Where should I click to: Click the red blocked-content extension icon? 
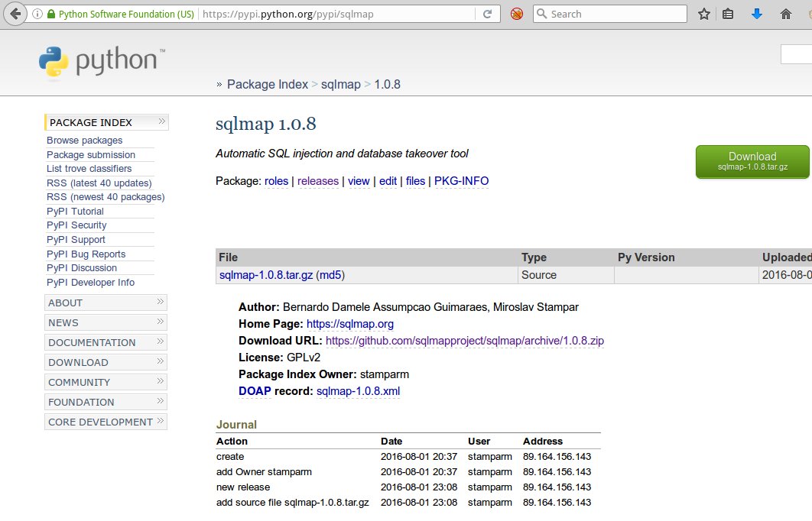click(x=516, y=14)
